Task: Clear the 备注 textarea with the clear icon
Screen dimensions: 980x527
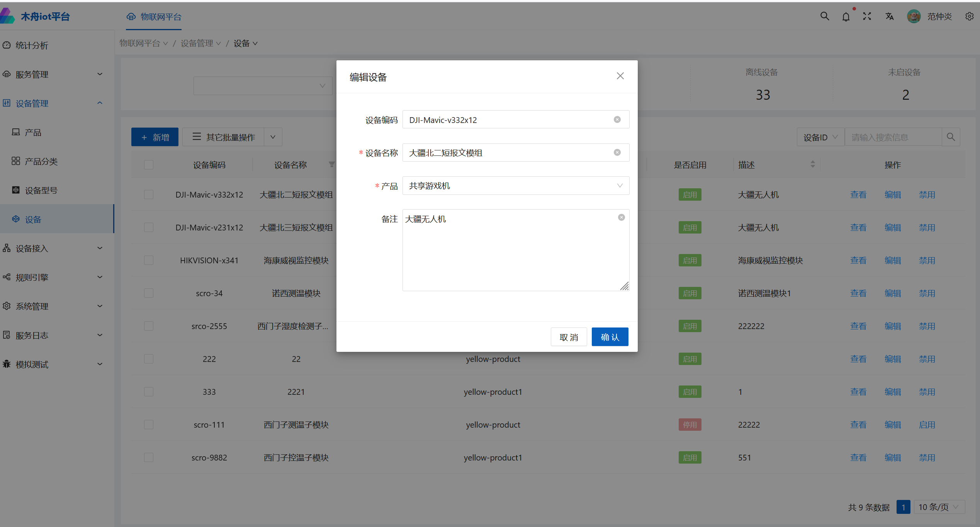Action: click(x=621, y=217)
